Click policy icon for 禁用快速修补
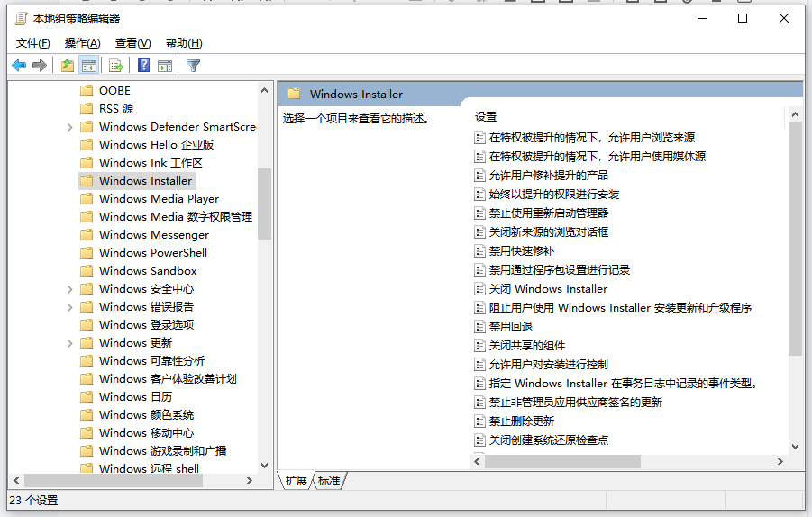Screen dimensions: 812x517 pos(479,251)
